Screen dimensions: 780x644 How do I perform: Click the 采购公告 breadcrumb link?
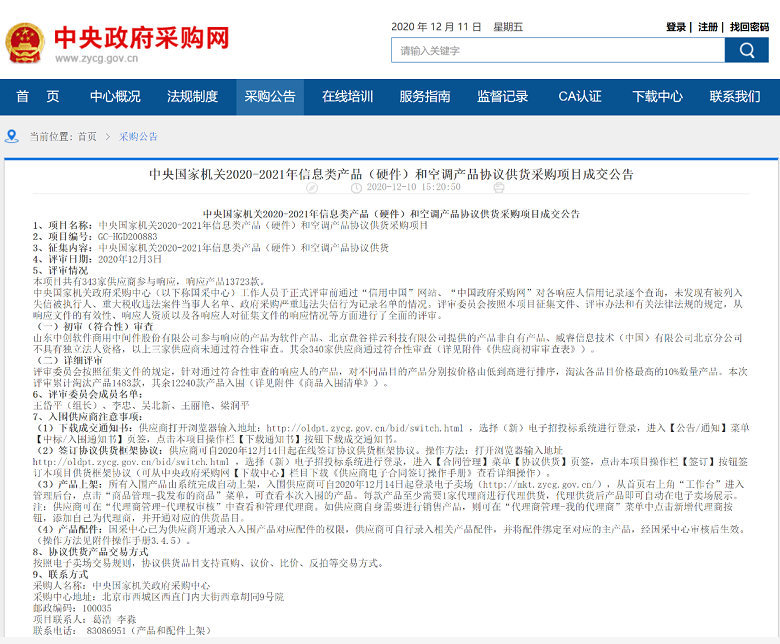pyautogui.click(x=139, y=136)
